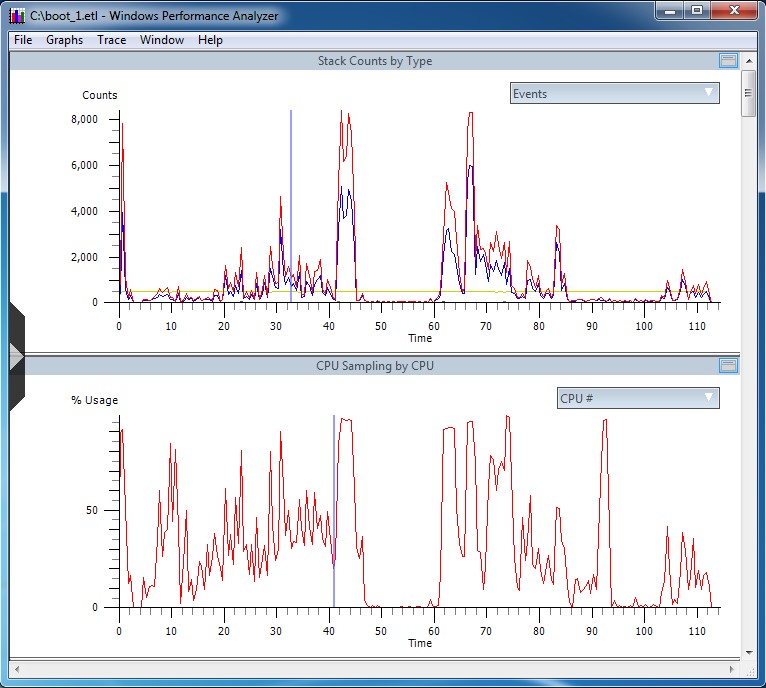Click the vertical scrollbar down arrow
This screenshot has height=688, width=766.
pos(748,652)
